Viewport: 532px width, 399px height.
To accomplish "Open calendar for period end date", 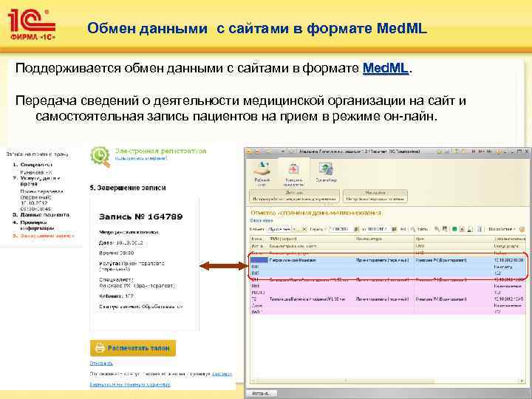I will tap(394, 229).
